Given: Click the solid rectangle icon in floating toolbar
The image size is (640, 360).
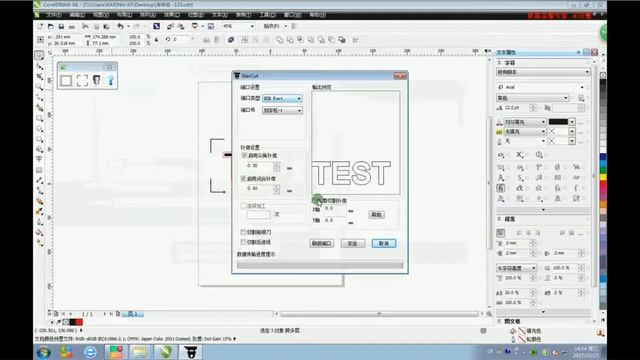Looking at the screenshot, I should 66,80.
